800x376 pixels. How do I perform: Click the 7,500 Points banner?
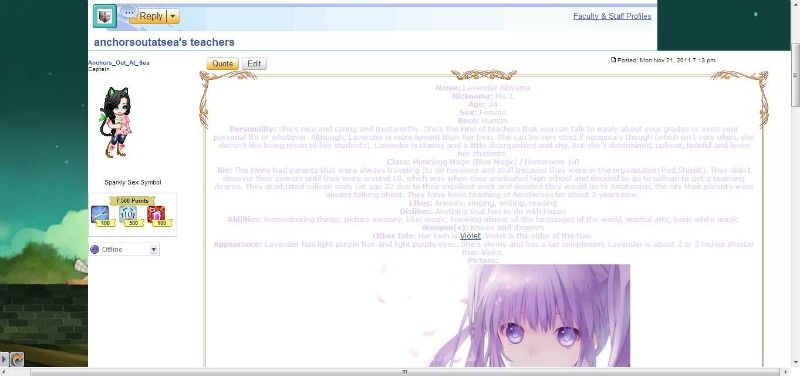tap(132, 201)
